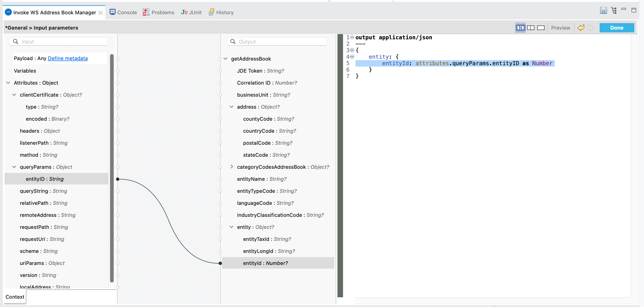The width and height of the screenshot is (644, 307).
Task: Switch to graphical and script split view
Action: (521, 28)
